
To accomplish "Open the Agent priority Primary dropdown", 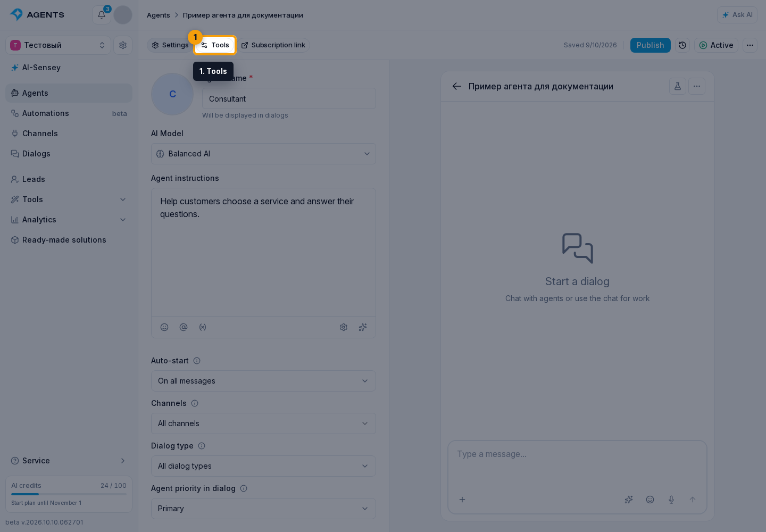I will point(263,509).
